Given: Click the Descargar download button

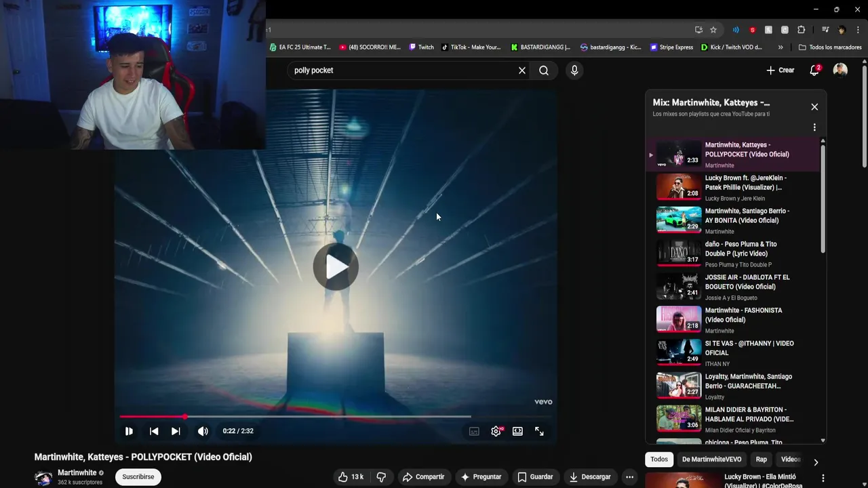Looking at the screenshot, I should click(x=590, y=477).
